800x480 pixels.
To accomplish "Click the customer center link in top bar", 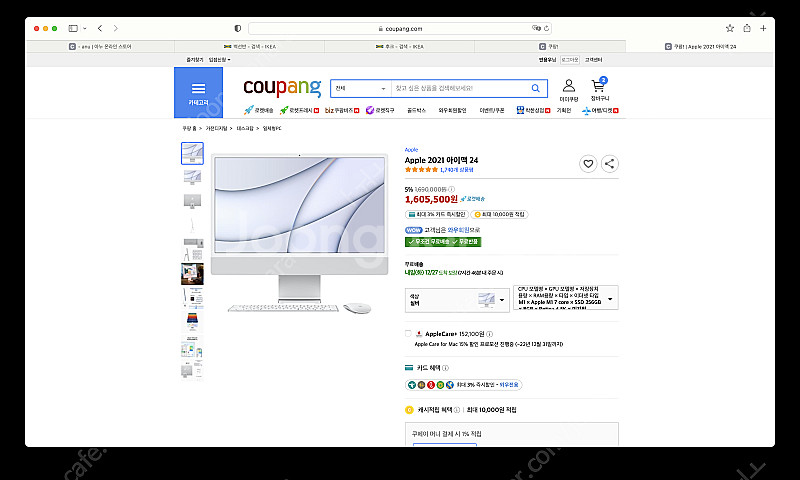I will coord(593,60).
